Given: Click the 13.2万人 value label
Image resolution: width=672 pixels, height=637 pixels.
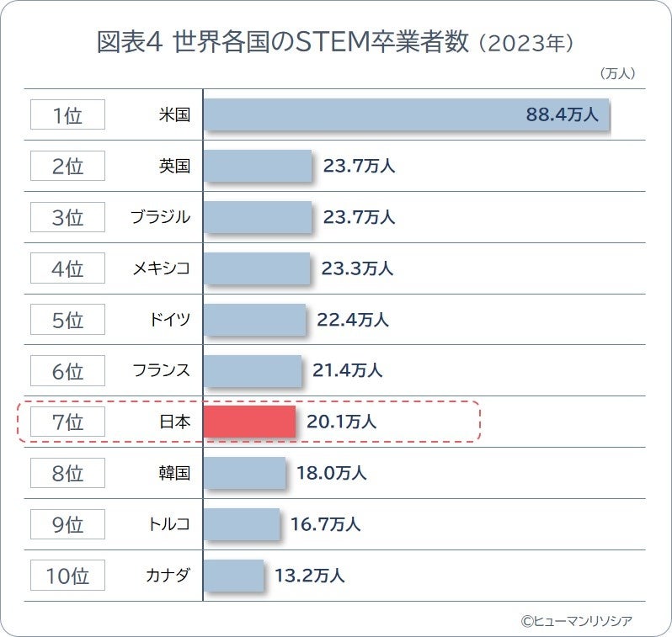Looking at the screenshot, I should pyautogui.click(x=309, y=576).
